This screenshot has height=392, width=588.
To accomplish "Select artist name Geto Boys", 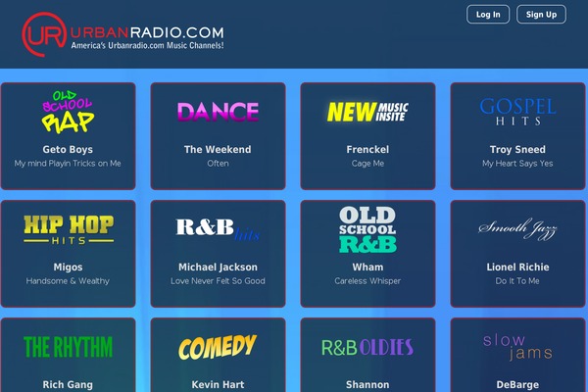I will coord(68,149).
